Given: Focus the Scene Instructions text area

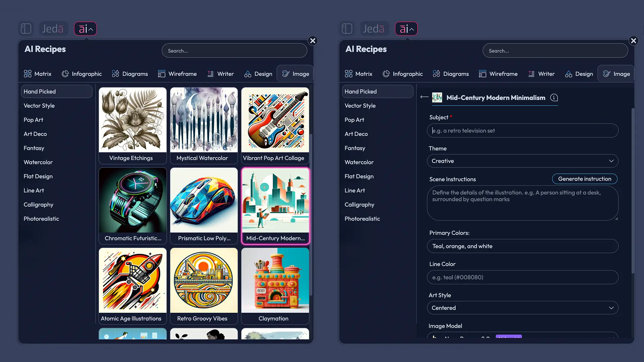Looking at the screenshot, I should tap(523, 203).
